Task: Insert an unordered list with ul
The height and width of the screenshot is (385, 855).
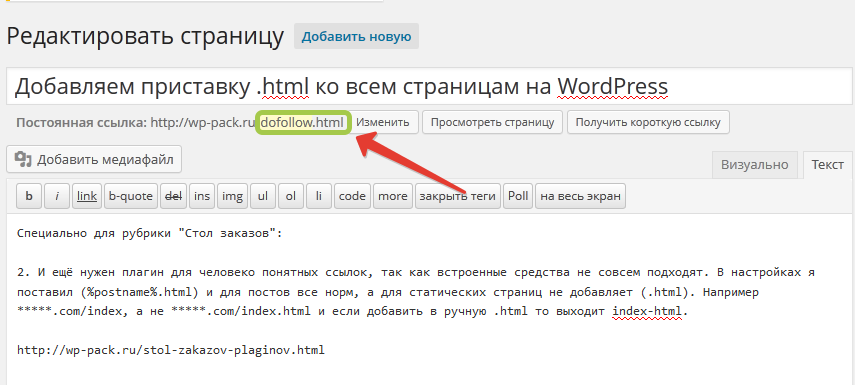Action: 263,196
